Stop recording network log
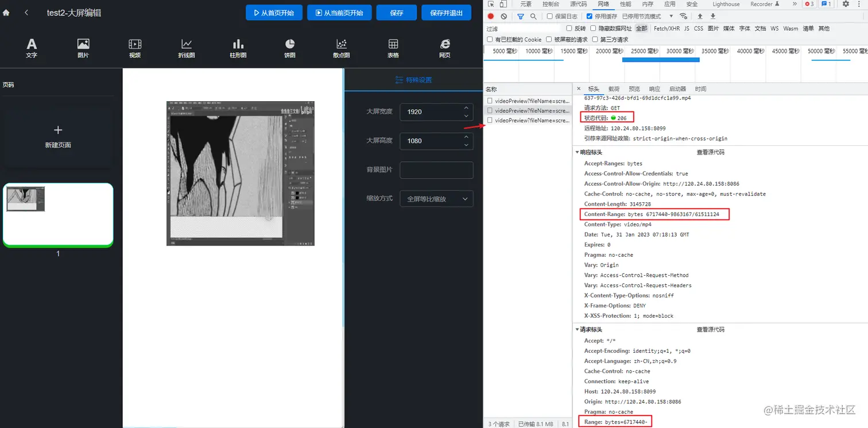 (x=491, y=17)
